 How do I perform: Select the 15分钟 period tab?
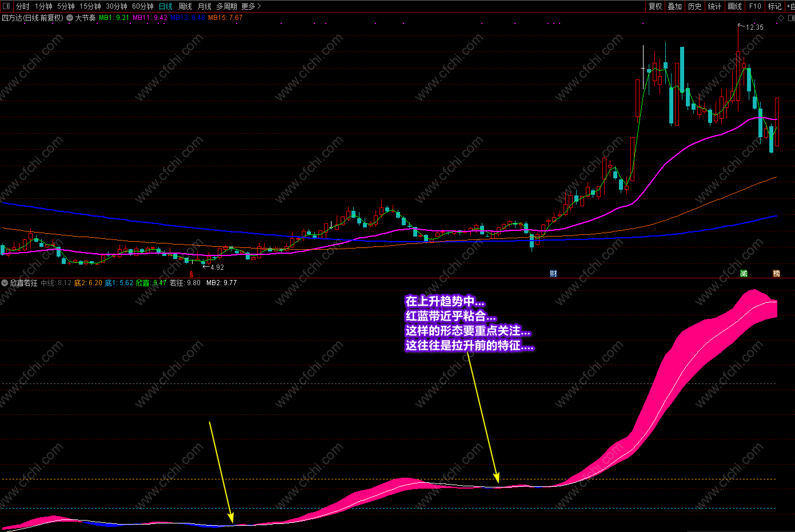coord(90,6)
